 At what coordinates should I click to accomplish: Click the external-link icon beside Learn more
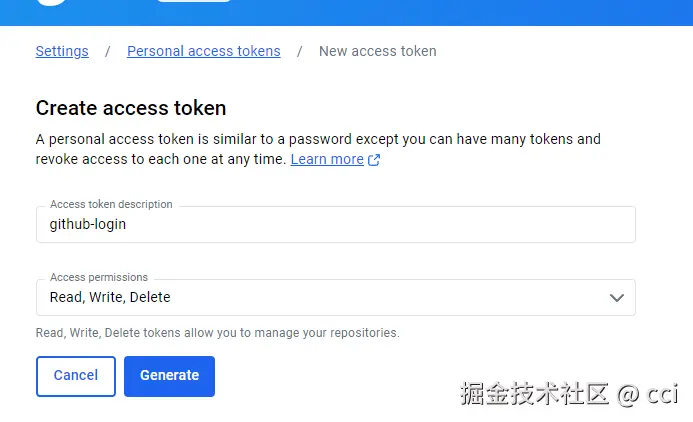point(374,160)
